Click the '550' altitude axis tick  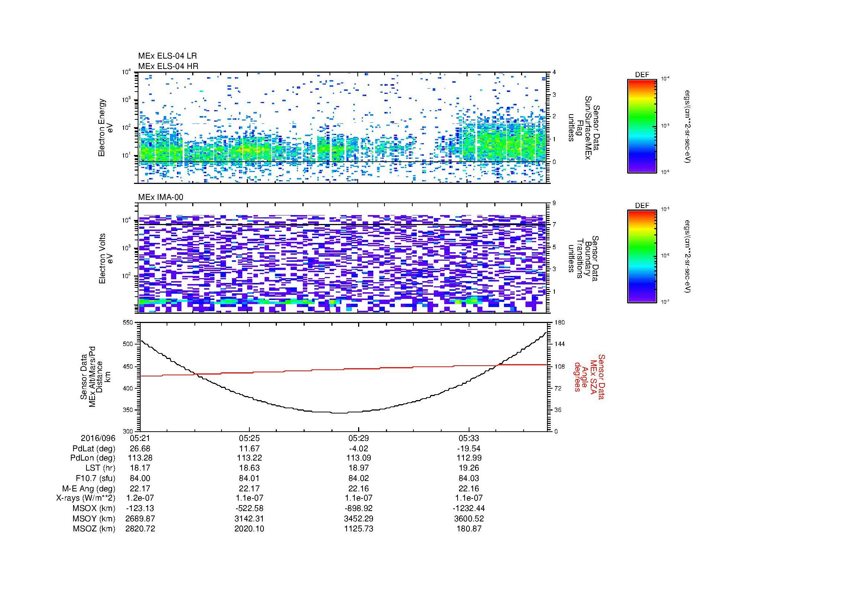pos(128,323)
